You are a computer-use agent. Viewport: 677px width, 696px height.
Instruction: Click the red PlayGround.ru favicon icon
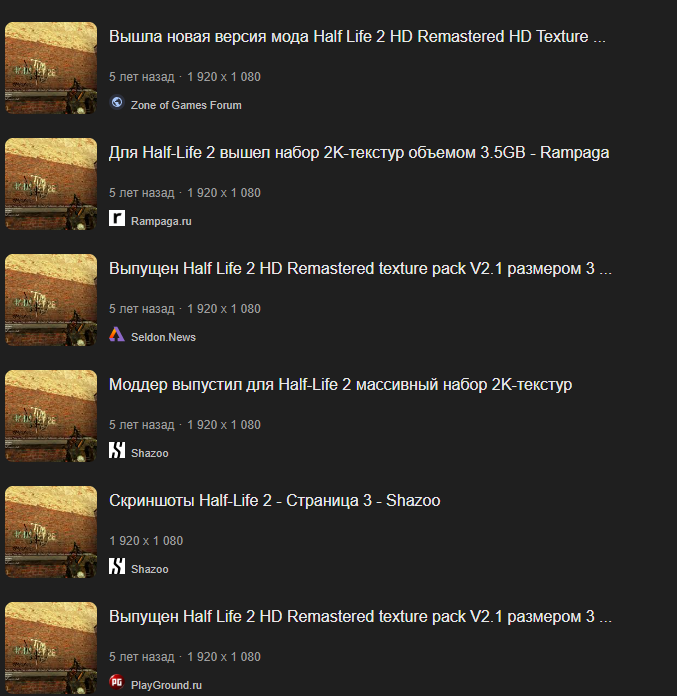(117, 682)
